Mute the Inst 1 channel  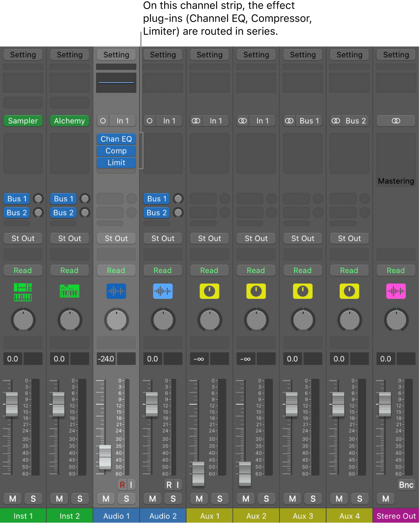coord(12,498)
